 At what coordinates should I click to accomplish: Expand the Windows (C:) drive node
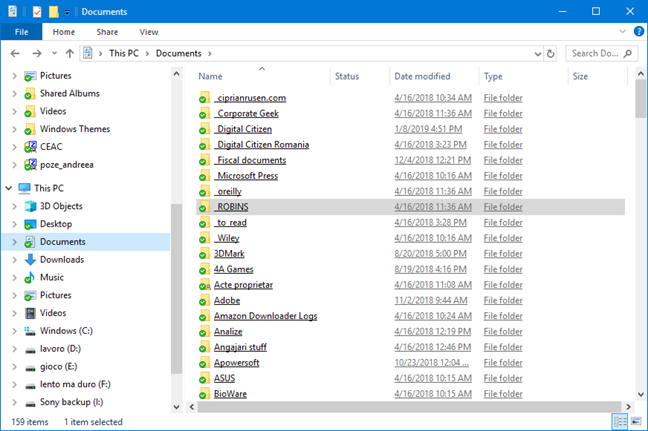pos(14,331)
